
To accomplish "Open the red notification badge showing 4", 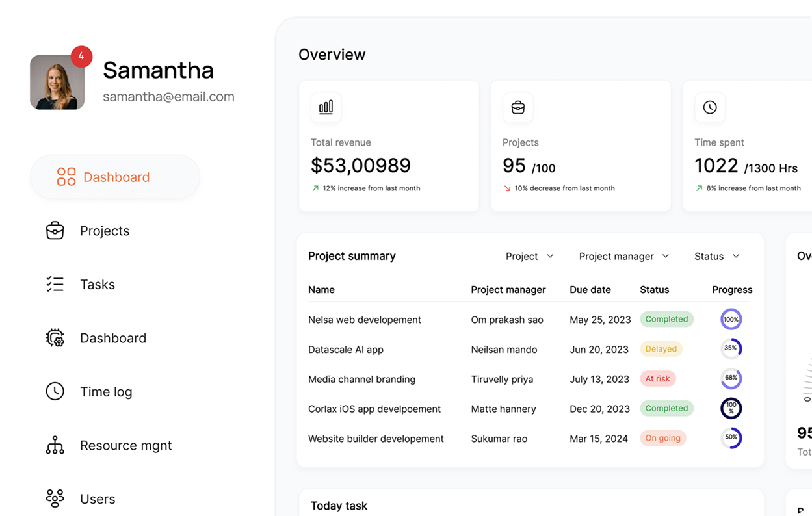I will pyautogui.click(x=81, y=57).
